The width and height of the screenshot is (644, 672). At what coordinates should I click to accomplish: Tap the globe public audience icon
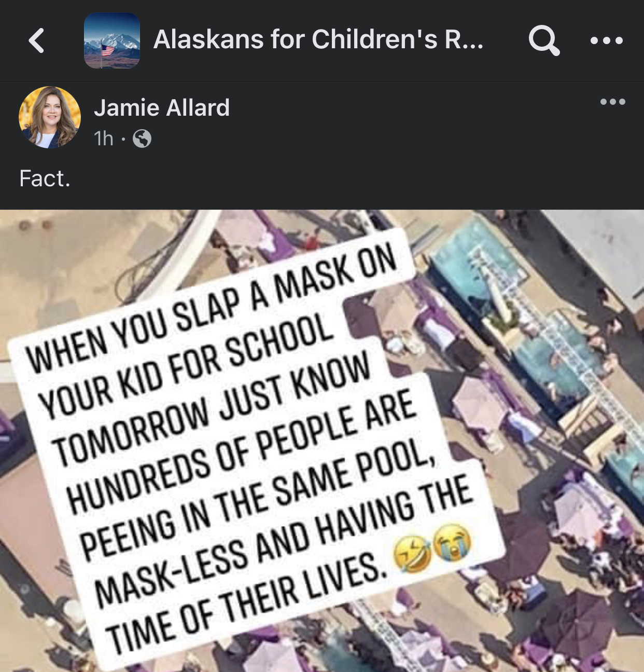pos(142,139)
